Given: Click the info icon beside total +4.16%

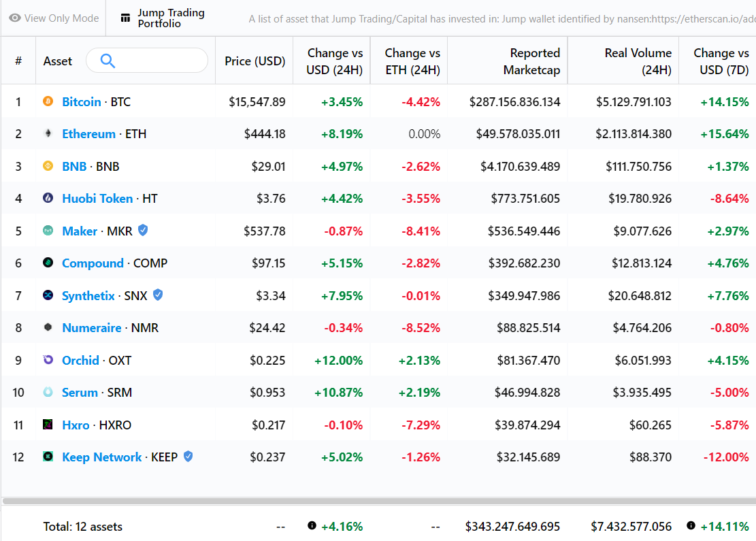Looking at the screenshot, I should pos(312,525).
